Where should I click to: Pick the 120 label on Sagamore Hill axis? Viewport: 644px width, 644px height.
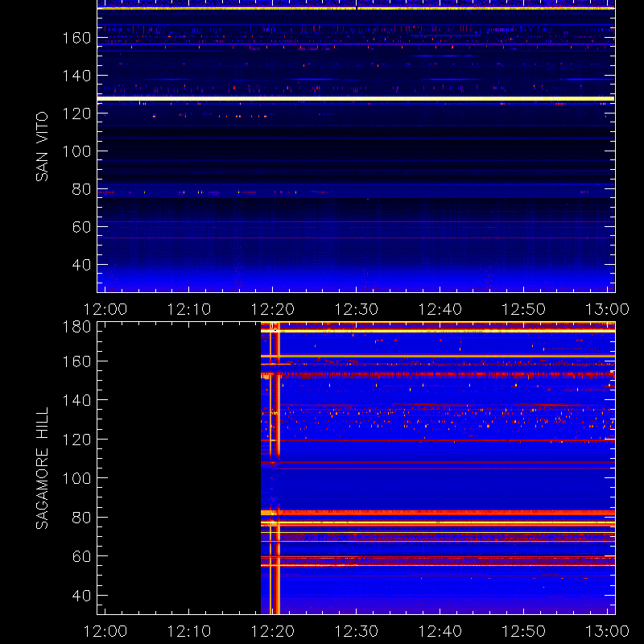pyautogui.click(x=76, y=440)
